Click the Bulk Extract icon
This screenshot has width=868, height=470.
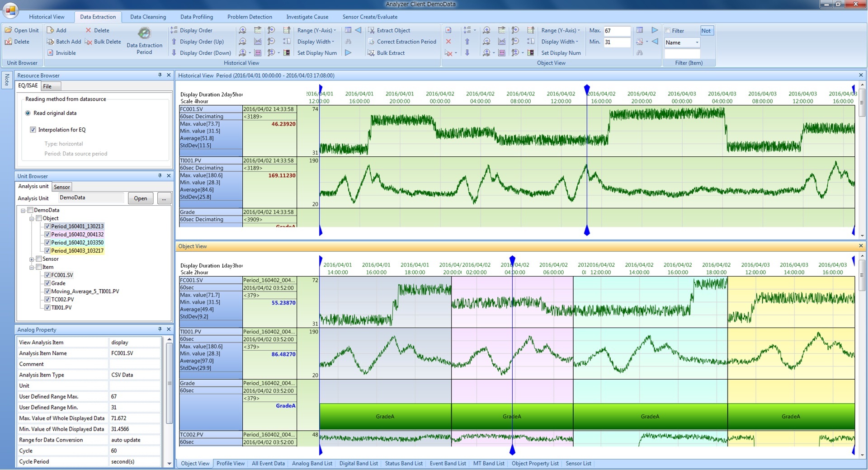point(371,53)
